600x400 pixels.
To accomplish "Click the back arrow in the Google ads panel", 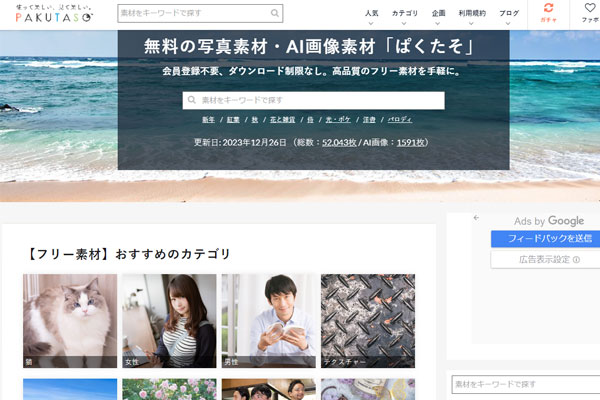I will point(476,218).
